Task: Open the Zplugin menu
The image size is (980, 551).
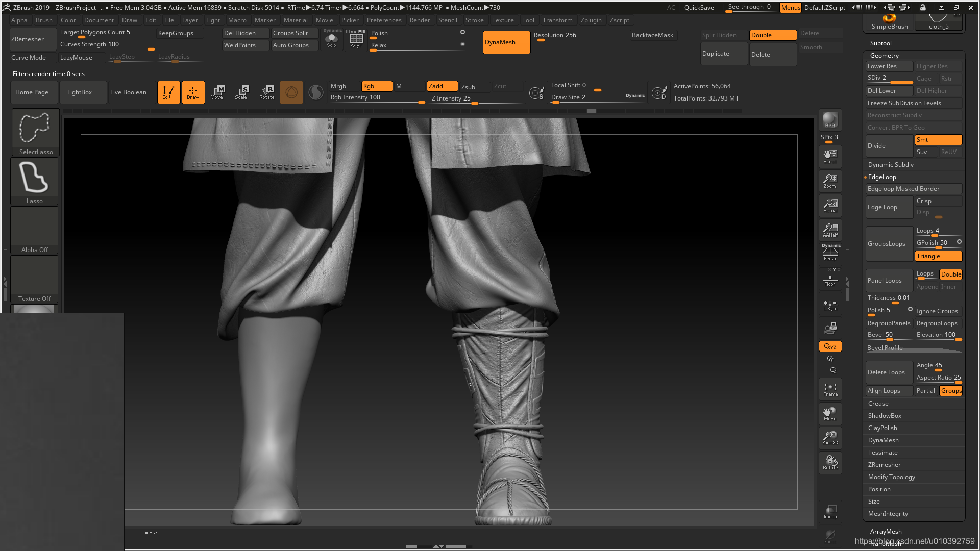Action: click(x=591, y=20)
